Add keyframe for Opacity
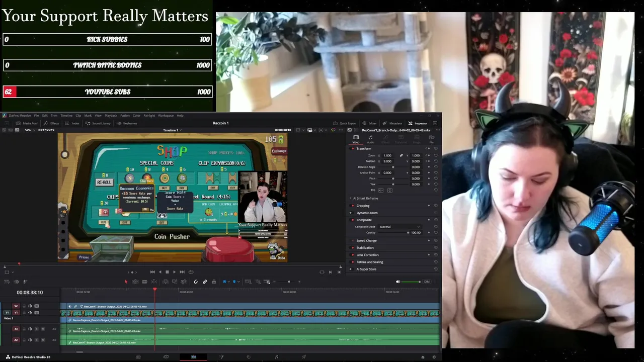Screen dimensions: 644x362 click(429, 232)
